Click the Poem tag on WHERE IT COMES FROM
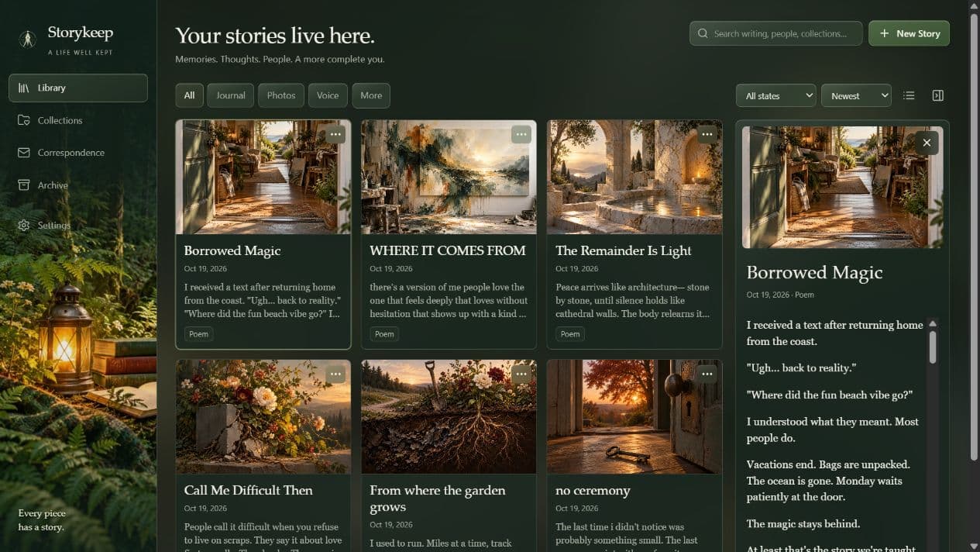This screenshot has height=552, width=980. pos(384,334)
